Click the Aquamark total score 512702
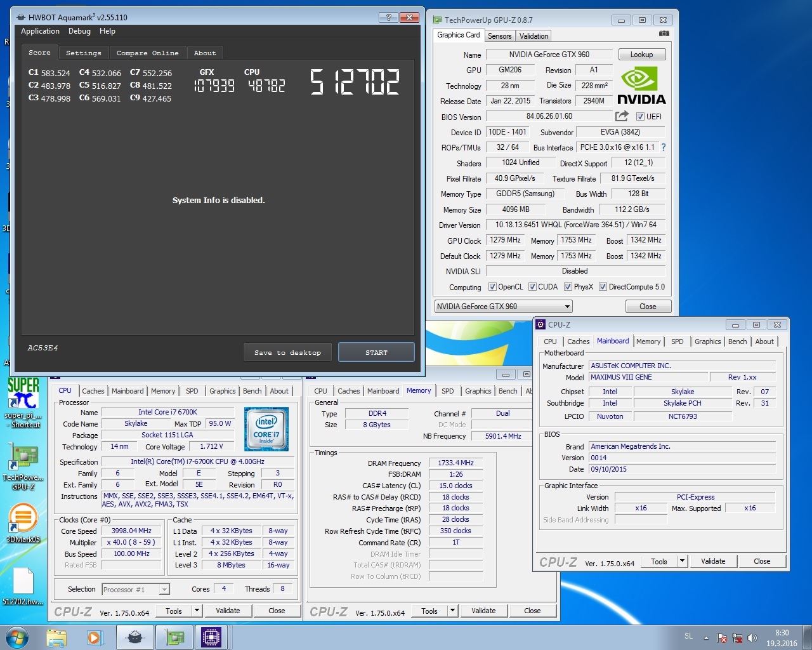 point(355,83)
